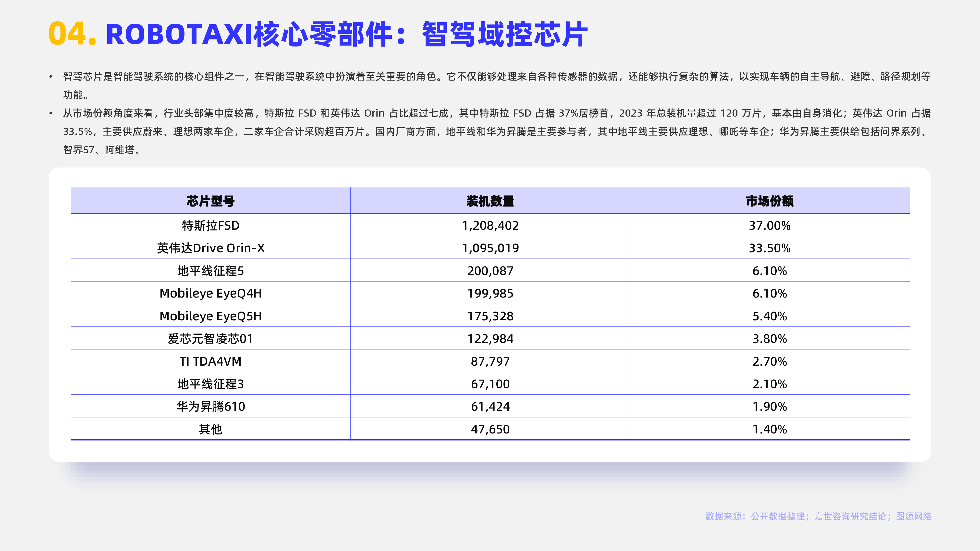This screenshot has width=980, height=551.
Task: Click value 61,424
Action: pos(490,407)
